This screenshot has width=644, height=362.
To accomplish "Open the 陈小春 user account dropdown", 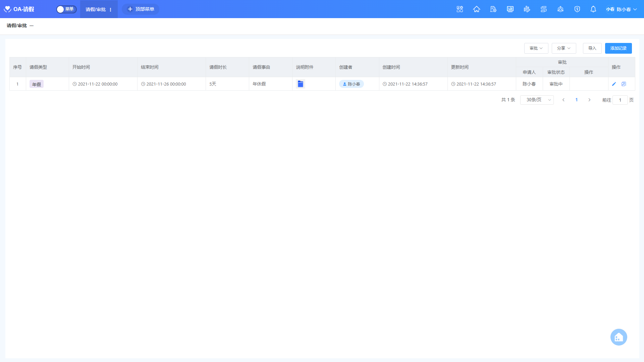I will (627, 9).
